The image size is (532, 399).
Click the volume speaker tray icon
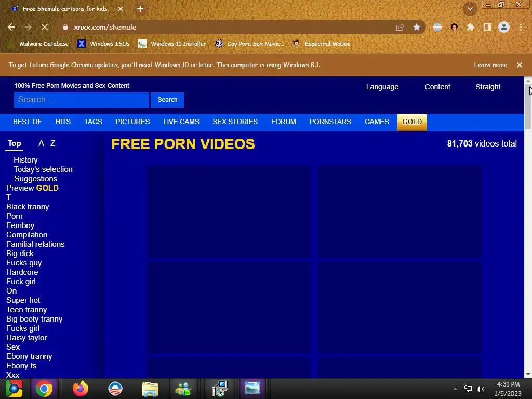point(481,389)
